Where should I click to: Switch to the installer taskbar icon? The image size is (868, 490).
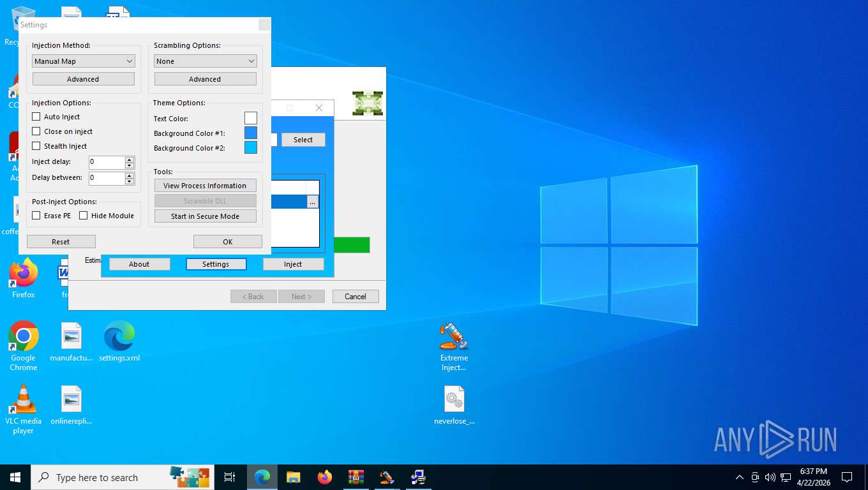pos(418,477)
